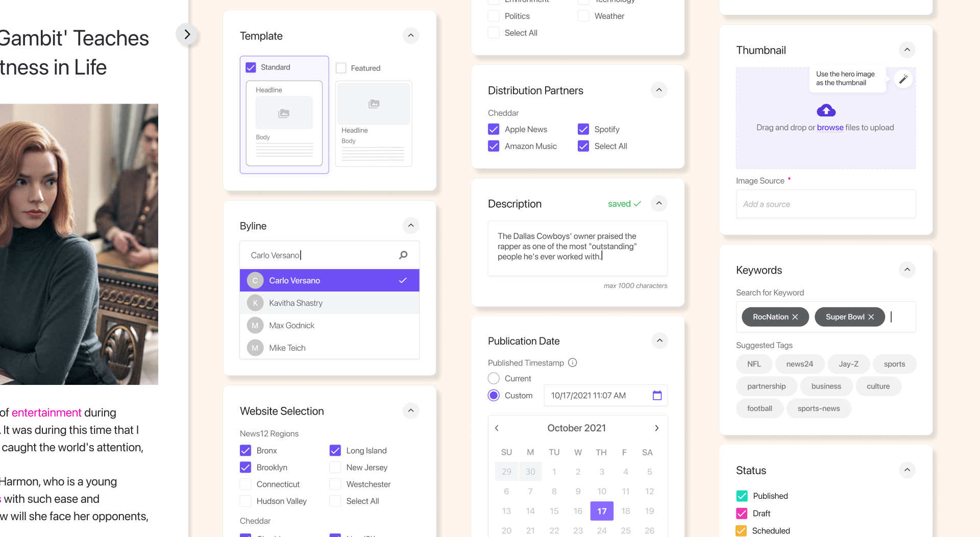Uncheck Amazon Music checkbox
Screen dimensions: 980x537
[494, 147]
